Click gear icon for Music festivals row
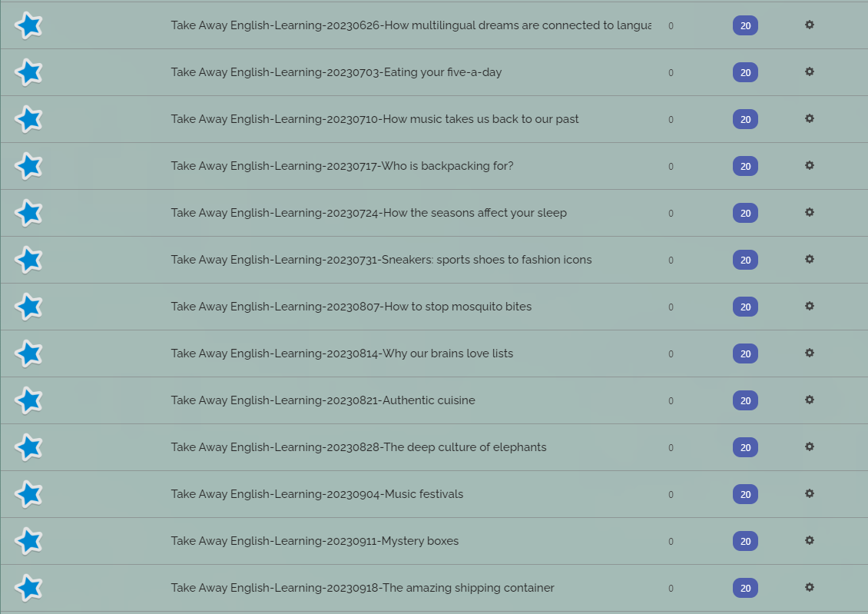 tap(810, 493)
